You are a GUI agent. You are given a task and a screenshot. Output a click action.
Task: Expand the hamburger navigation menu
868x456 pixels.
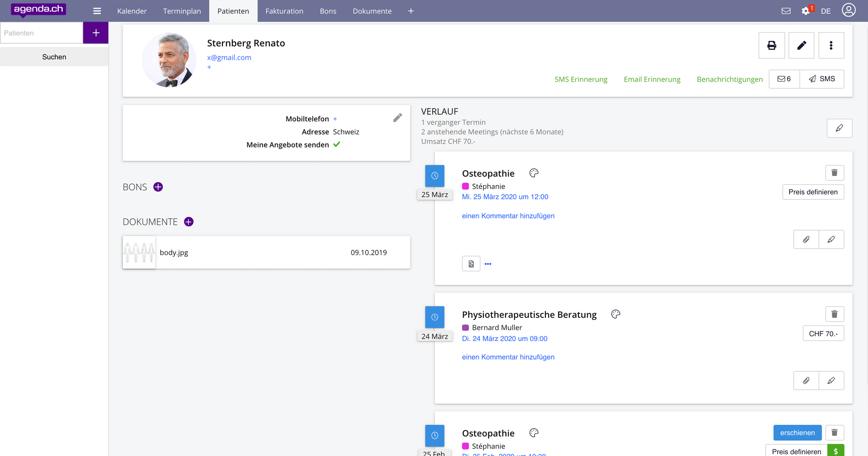97,11
